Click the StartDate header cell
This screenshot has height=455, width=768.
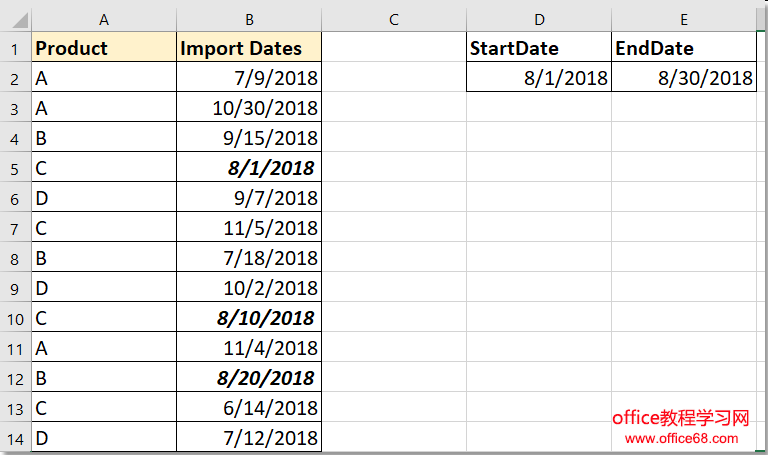[539, 48]
